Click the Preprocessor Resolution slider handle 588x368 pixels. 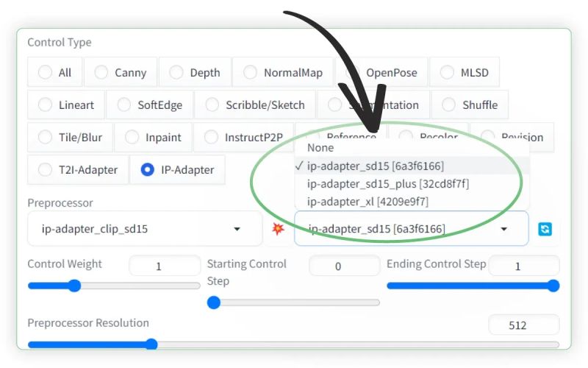click(x=151, y=344)
